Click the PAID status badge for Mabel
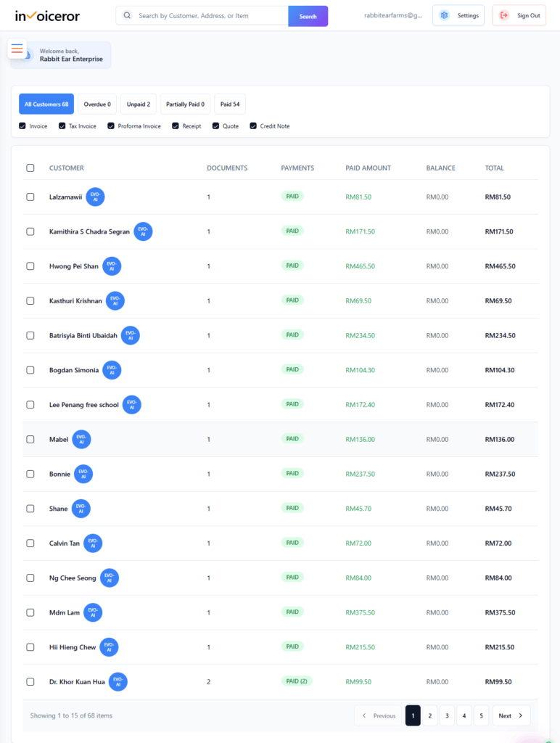 pyautogui.click(x=292, y=439)
